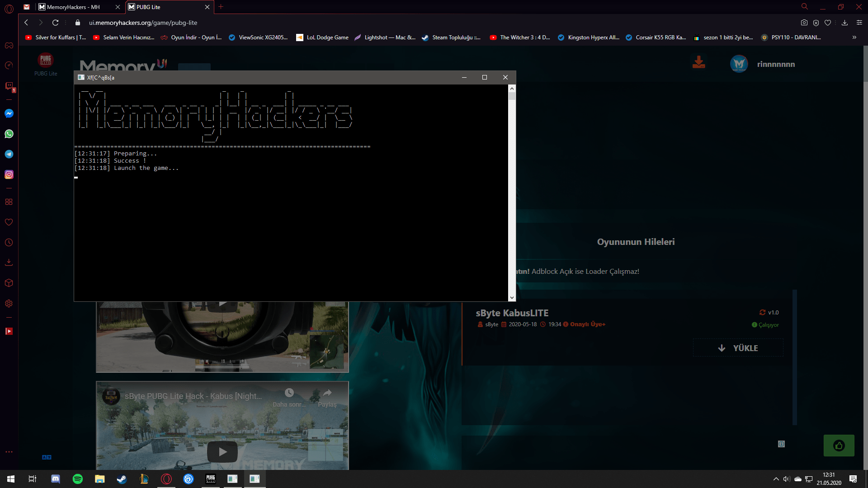Open the extensions cube icon
Screen dimensions: 868x488
[9, 283]
